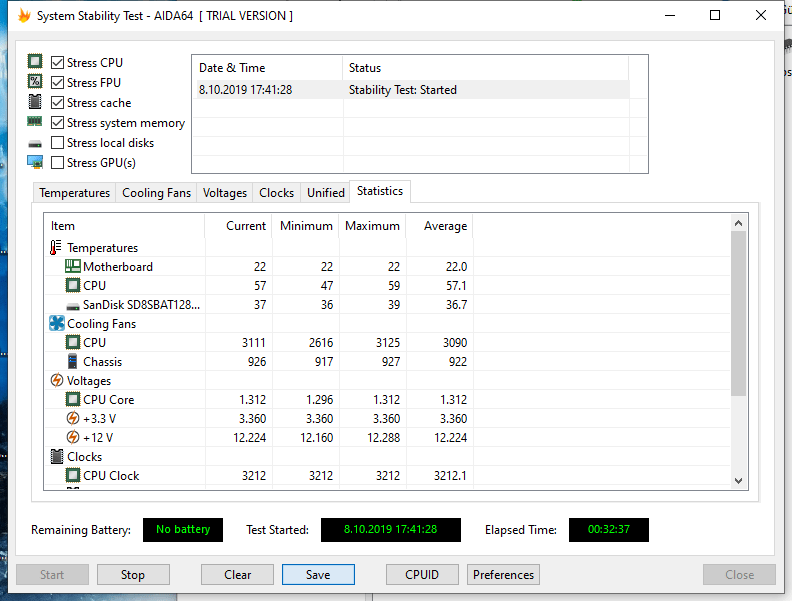This screenshot has height=601, width=792.
Task: Click the Item column header
Action: click(x=125, y=226)
